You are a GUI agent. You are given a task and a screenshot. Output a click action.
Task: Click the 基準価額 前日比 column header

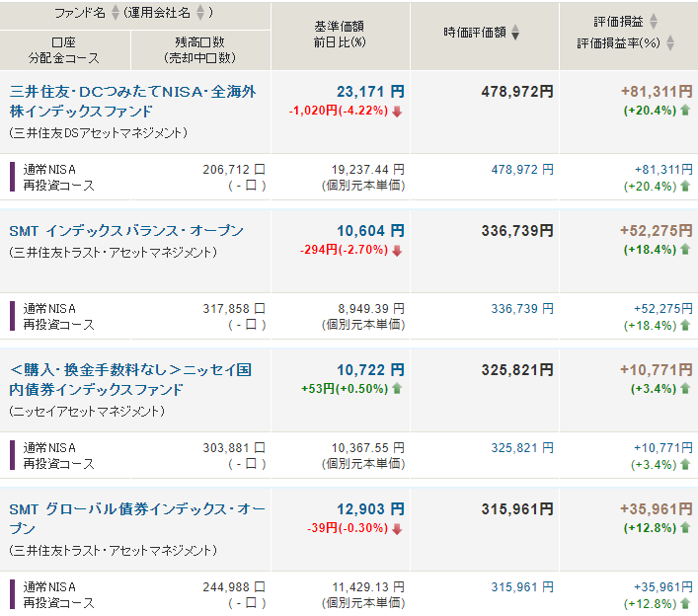pos(340,33)
